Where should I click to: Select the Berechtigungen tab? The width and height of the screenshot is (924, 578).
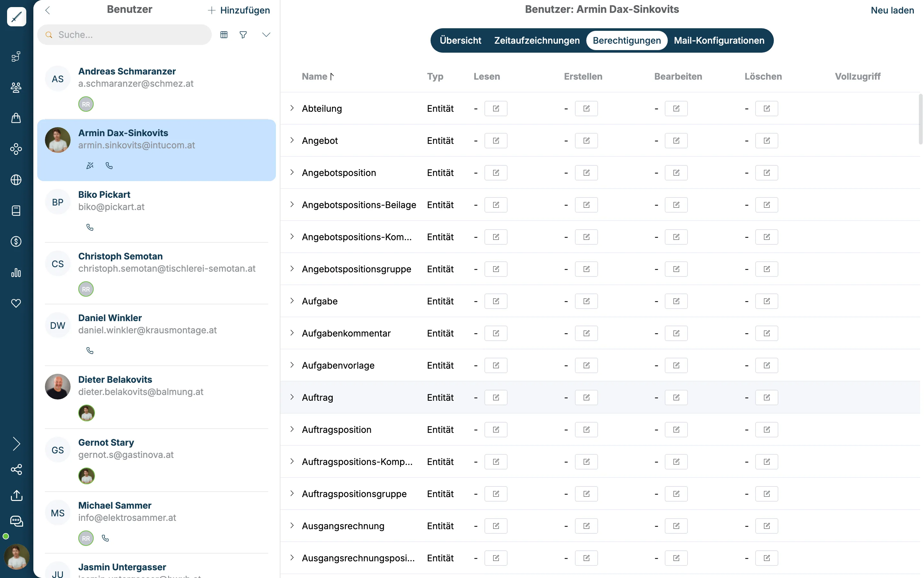pos(627,40)
